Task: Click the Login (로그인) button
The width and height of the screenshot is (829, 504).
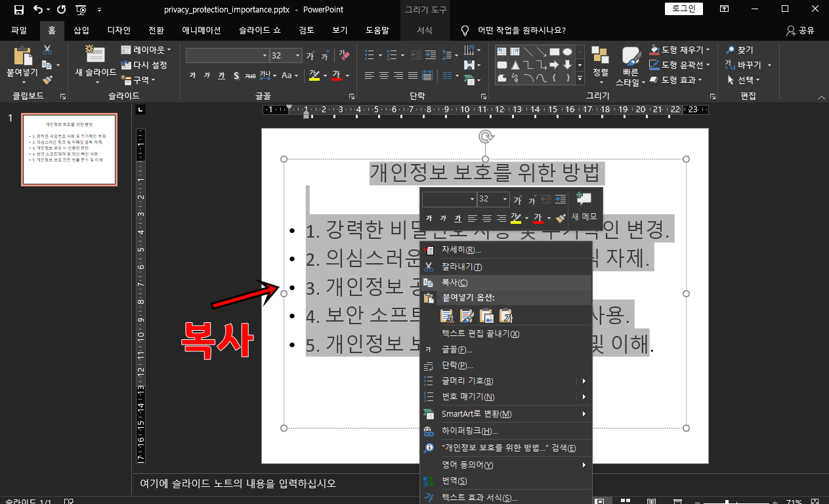Action: [x=684, y=9]
